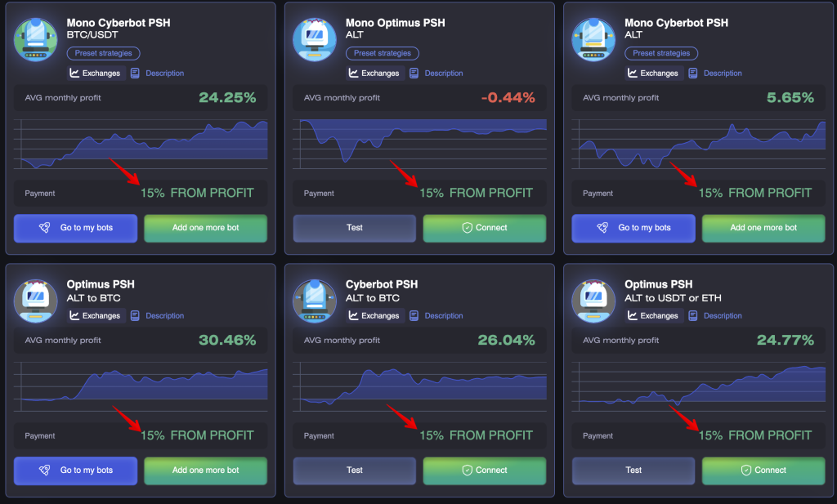837x504 pixels.
Task: Click the profit chart on Mono Cyberbot BTC/USDT card
Action: [141, 144]
